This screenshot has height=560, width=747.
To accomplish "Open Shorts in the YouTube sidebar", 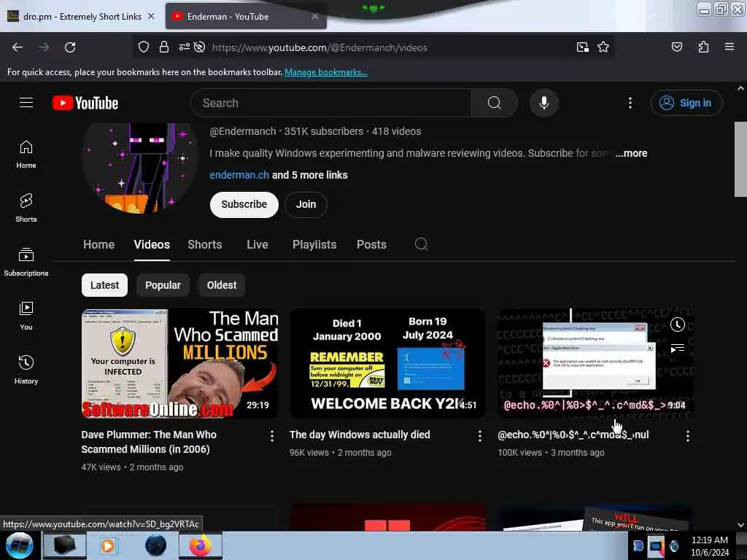I will coord(26,208).
